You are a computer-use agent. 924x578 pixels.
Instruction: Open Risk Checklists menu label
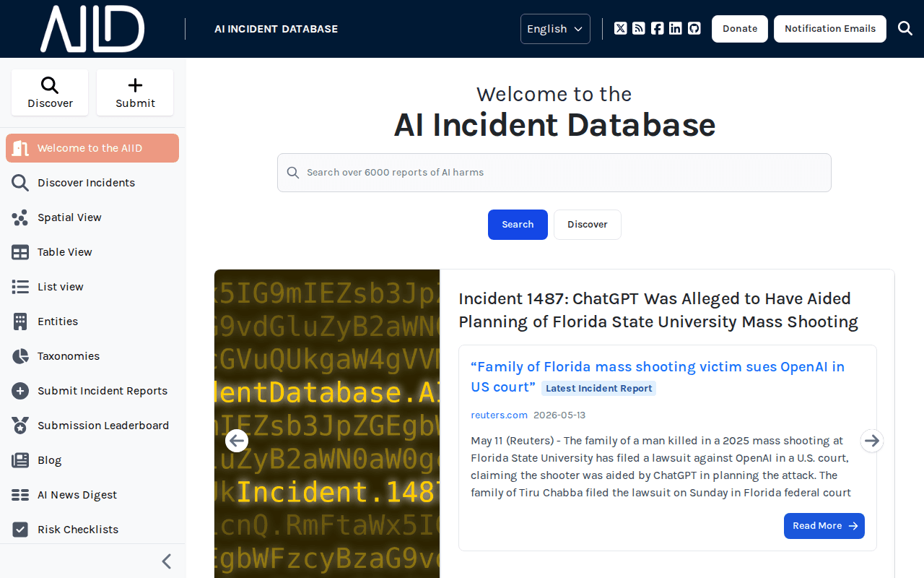[x=78, y=530]
